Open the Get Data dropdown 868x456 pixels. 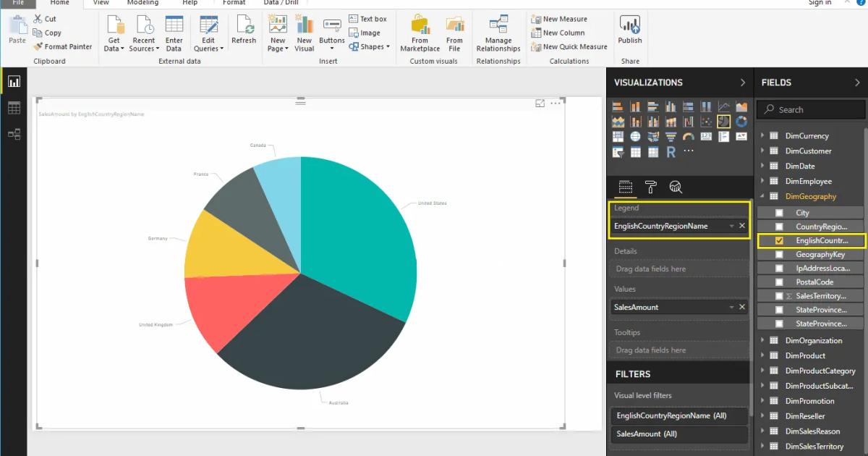tap(114, 34)
